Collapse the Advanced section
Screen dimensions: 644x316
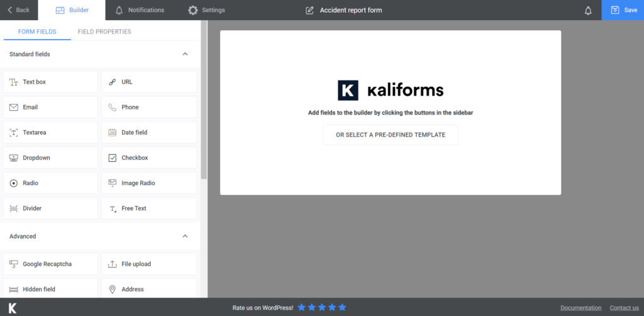click(x=186, y=236)
